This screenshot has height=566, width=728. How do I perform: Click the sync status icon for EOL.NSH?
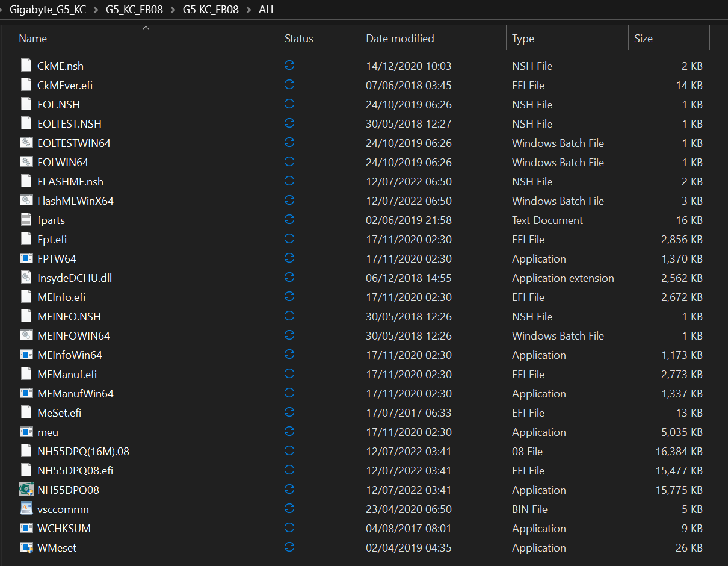pyautogui.click(x=289, y=104)
